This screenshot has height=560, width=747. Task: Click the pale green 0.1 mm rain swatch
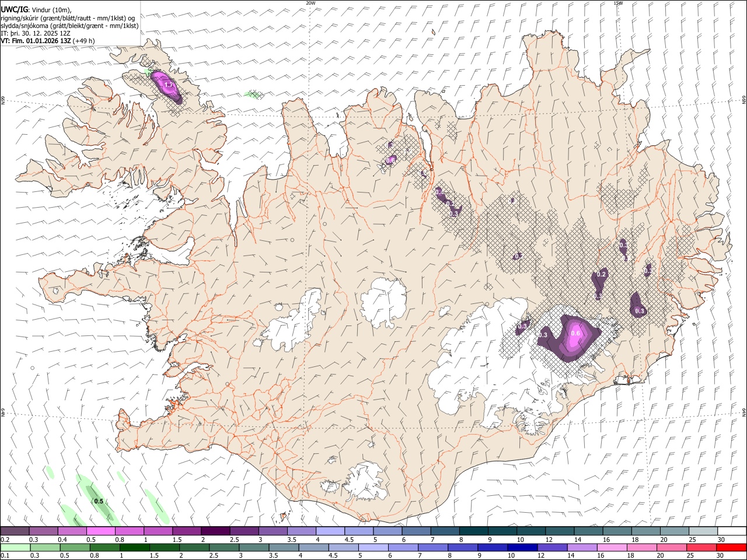(15, 547)
